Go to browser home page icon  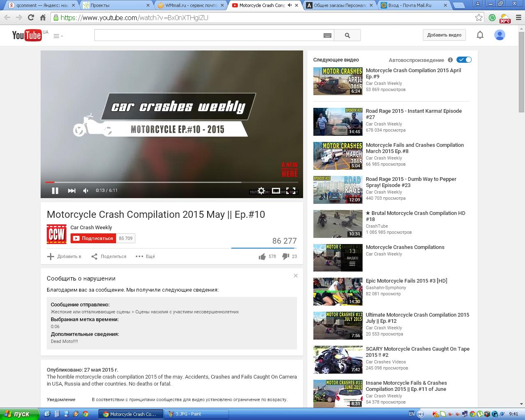[43, 18]
